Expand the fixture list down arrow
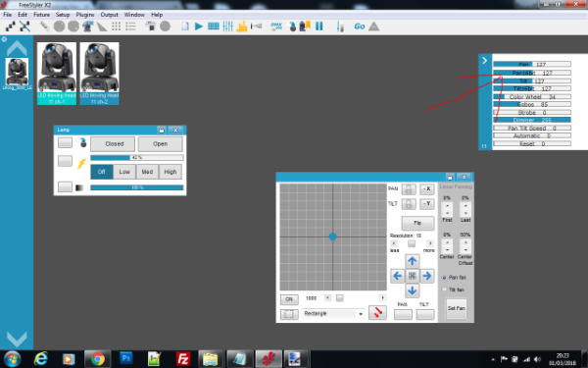Screen dimensions: 588x368 coord(17,339)
